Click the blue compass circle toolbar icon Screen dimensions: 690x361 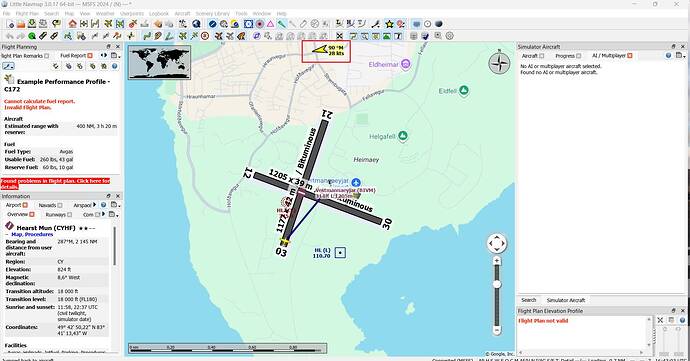point(213,24)
